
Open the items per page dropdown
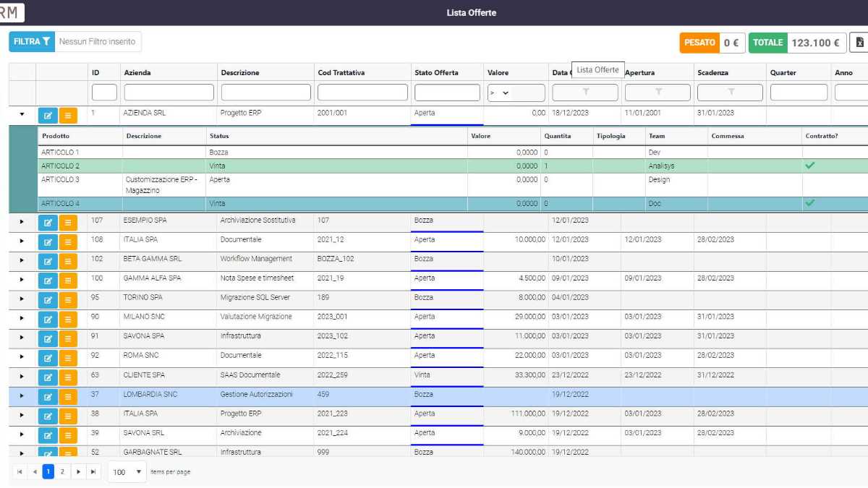127,472
